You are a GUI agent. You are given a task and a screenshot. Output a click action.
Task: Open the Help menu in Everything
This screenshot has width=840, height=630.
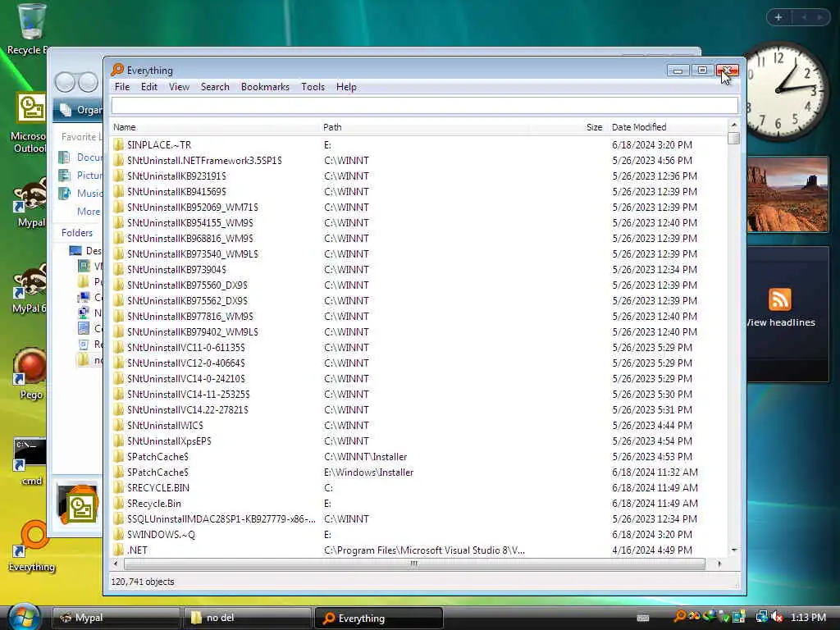[x=346, y=87]
